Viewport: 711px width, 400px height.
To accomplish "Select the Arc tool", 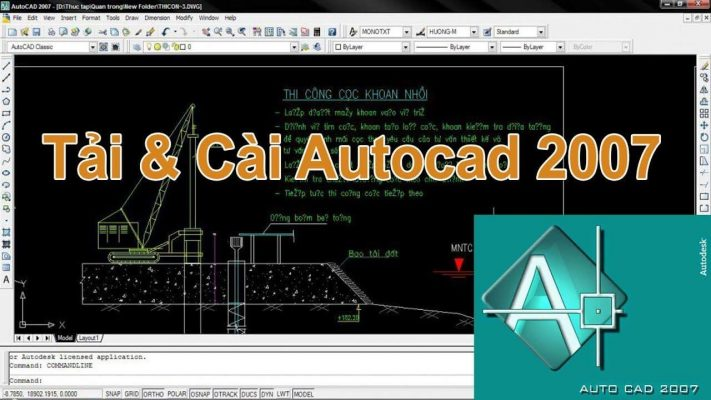I will coord(6,126).
